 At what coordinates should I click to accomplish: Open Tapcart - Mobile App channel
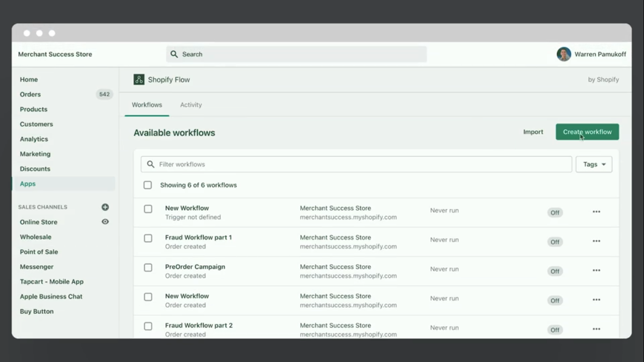pyautogui.click(x=52, y=281)
